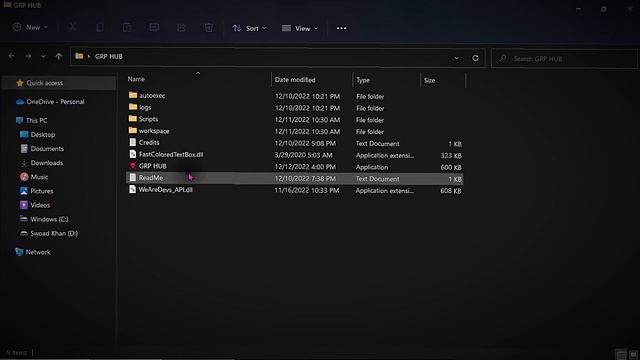Open Downloads in sidebar
This screenshot has height=360, width=640.
click(47, 163)
